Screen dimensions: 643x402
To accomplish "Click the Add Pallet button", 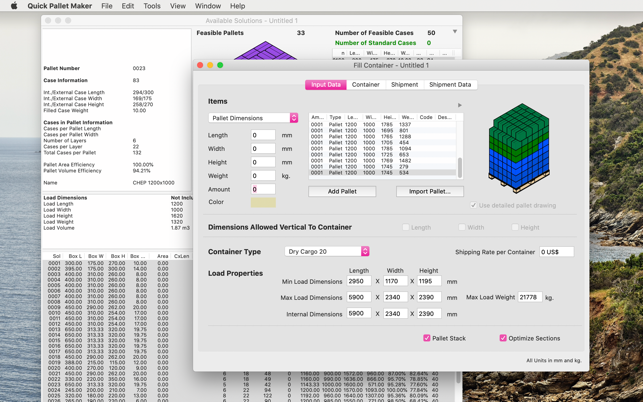I will point(342,191).
